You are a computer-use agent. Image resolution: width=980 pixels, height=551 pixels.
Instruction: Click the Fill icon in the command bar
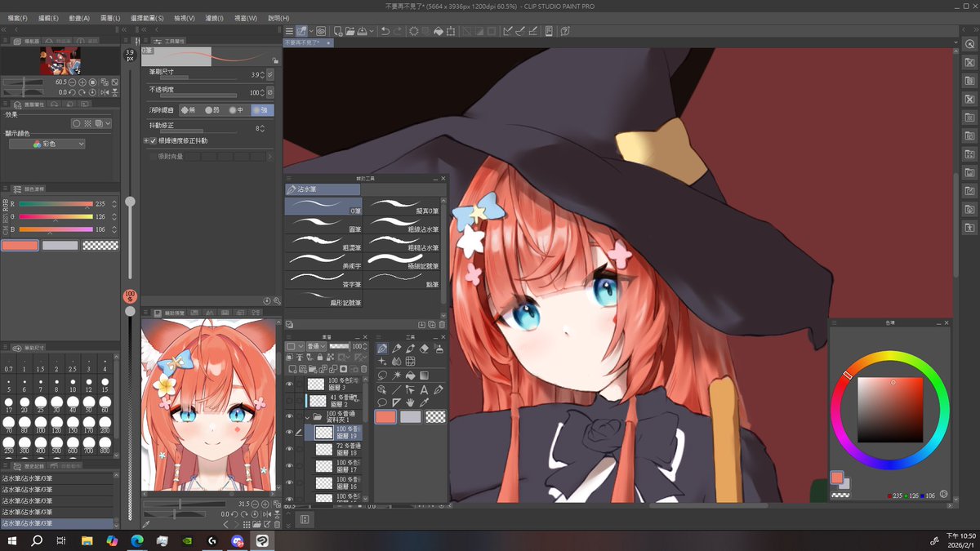pos(438,31)
